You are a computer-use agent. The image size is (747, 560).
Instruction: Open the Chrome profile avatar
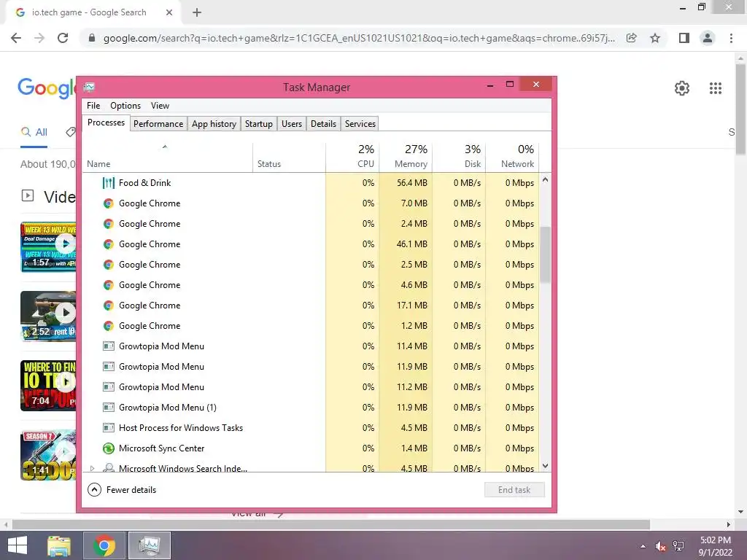(708, 38)
